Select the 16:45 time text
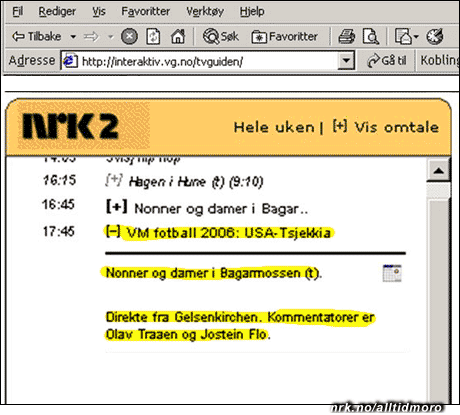 pos(58,204)
